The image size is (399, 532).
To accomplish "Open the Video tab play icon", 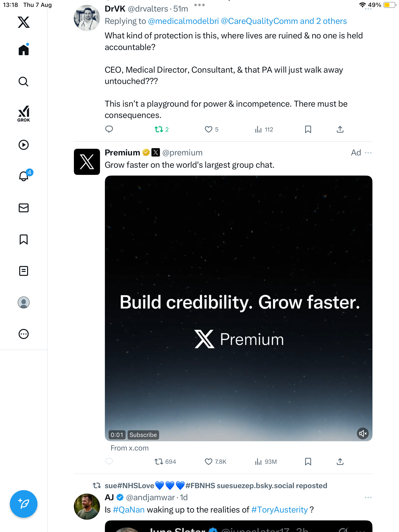I will point(24,145).
